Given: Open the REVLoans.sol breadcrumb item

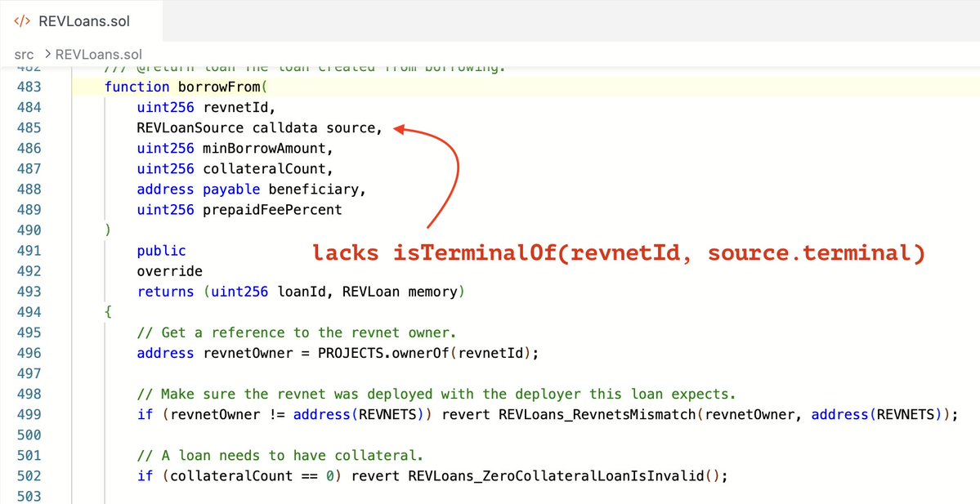Looking at the screenshot, I should [x=99, y=55].
